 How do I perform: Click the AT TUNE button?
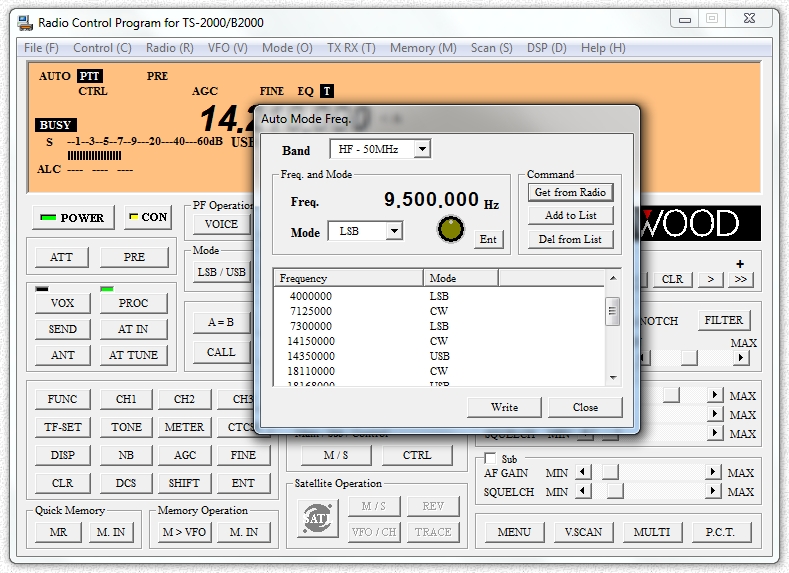point(133,355)
